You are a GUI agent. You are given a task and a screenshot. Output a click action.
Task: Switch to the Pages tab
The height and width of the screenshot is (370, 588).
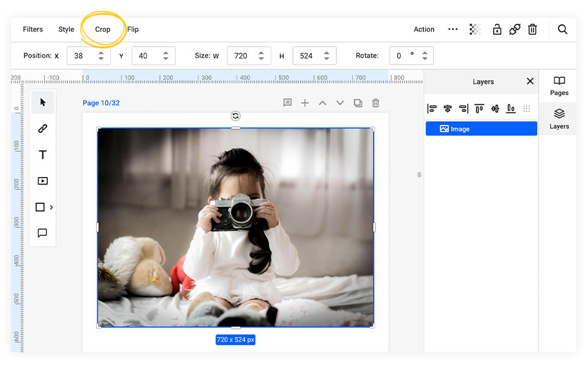(559, 86)
